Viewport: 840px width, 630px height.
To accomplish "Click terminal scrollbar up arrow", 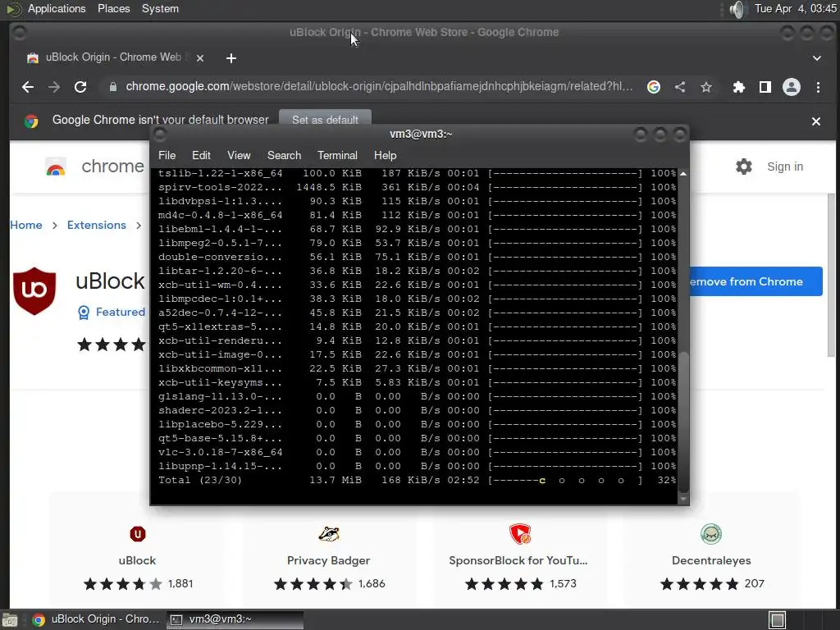I will click(683, 174).
